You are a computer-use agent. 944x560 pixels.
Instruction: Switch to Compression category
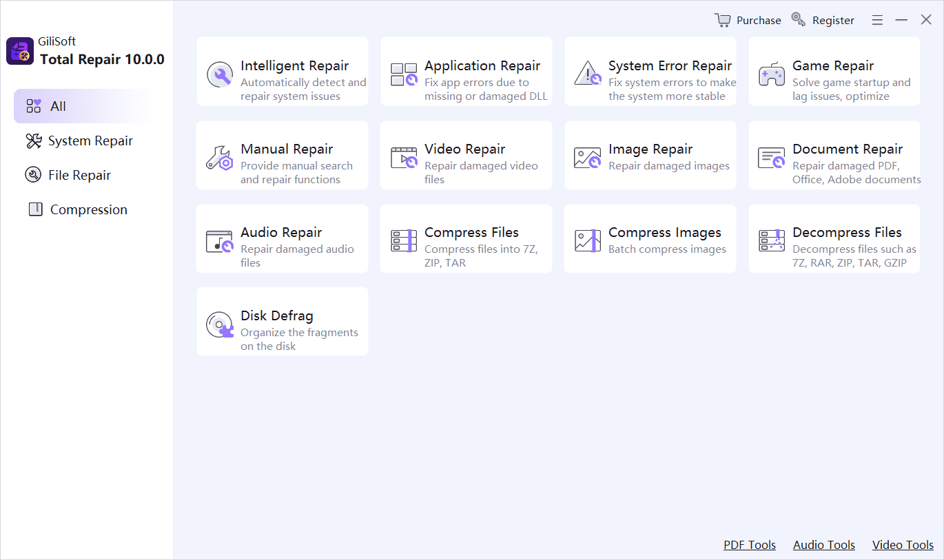pos(89,209)
